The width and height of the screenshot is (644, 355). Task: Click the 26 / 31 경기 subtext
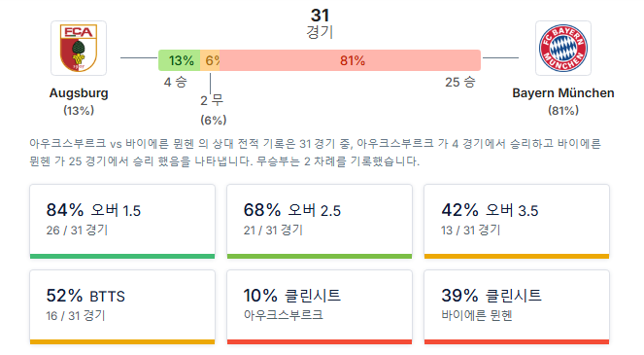point(77,230)
